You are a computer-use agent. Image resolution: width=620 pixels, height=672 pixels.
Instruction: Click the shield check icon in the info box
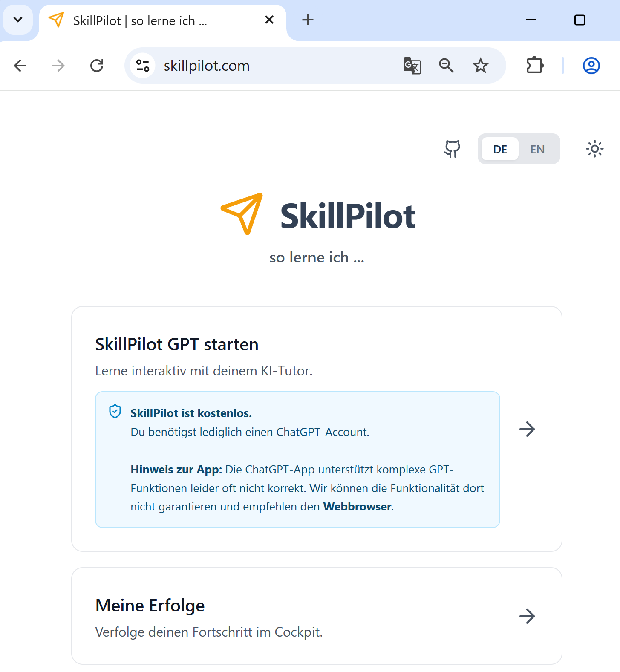tap(115, 411)
